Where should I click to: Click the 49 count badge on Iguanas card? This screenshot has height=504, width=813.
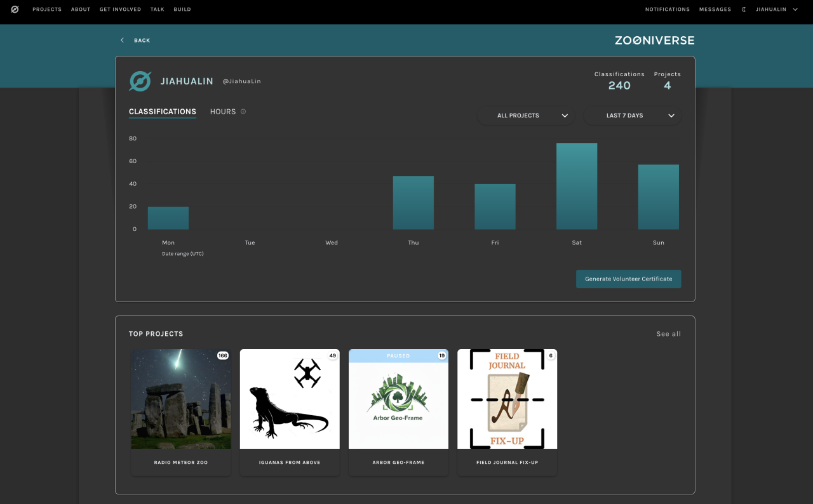332,355
